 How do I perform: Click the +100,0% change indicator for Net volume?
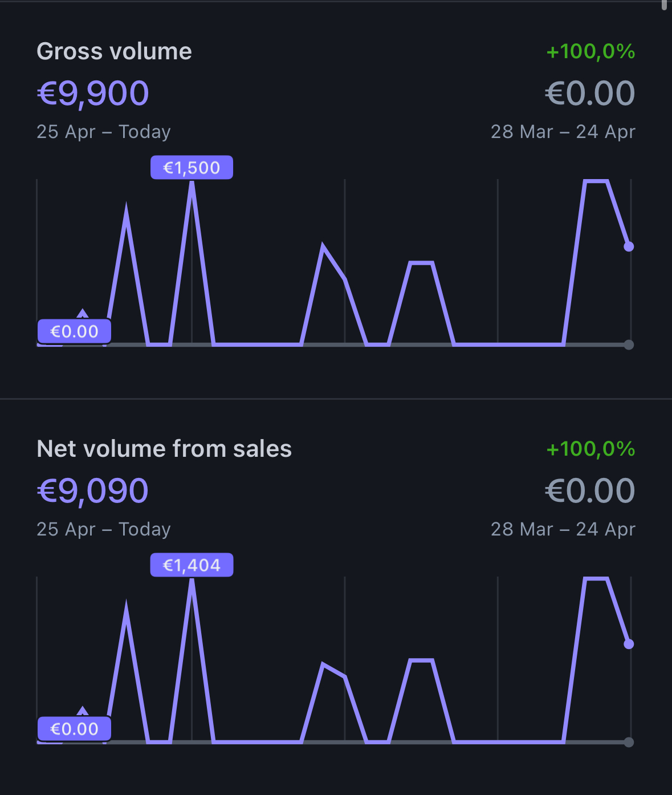590,449
